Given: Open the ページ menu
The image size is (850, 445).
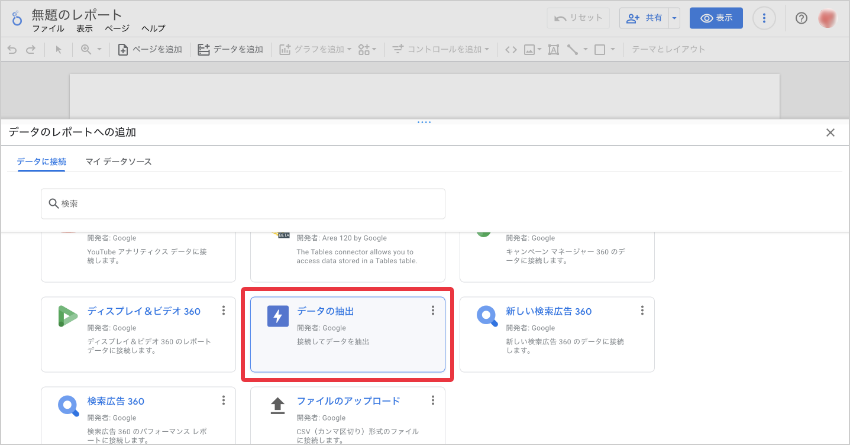Looking at the screenshot, I should pos(117,29).
